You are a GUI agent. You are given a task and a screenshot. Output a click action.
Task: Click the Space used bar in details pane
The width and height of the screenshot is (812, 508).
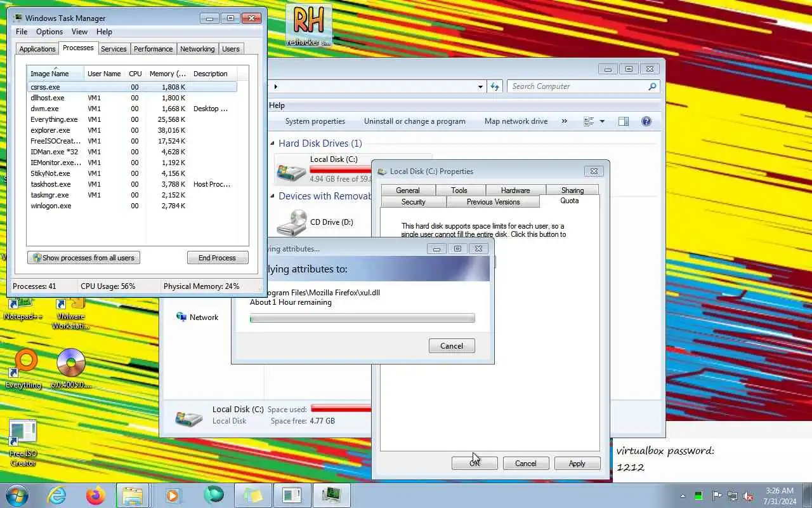coord(341,409)
